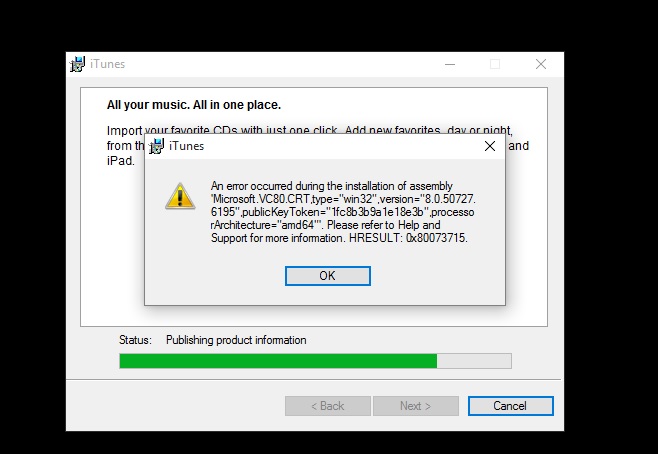Click the error message text mentioning HRESULT
658x454 pixels.
point(343,212)
